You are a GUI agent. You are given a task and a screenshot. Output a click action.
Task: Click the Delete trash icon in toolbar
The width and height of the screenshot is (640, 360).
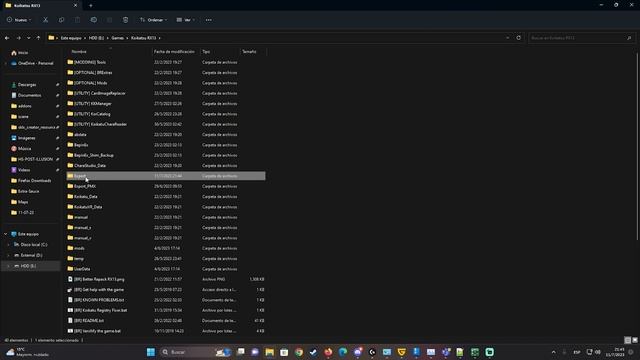pyautogui.click(x=125, y=20)
